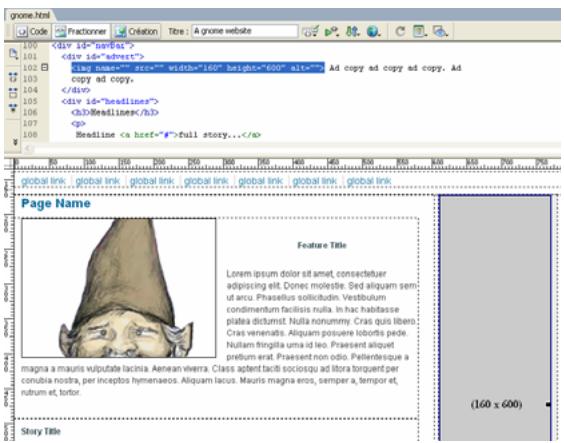The image size is (564, 443).
Task: Click the third global link
Action: pyautogui.click(x=152, y=181)
